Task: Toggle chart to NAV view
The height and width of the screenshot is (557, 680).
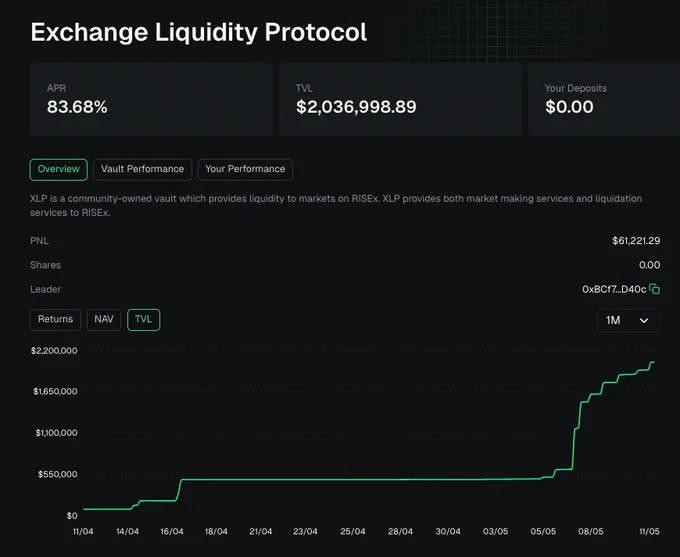Action: (104, 320)
